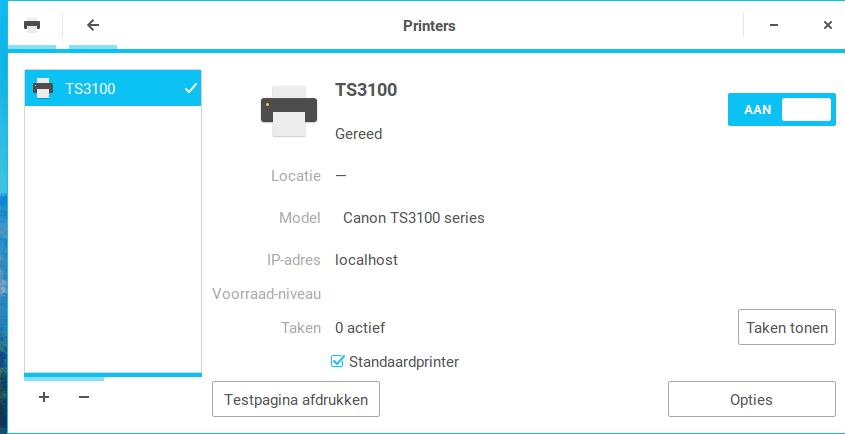The width and height of the screenshot is (845, 434).
Task: Print a test page with Testpagina afdrukken
Action: pos(296,399)
